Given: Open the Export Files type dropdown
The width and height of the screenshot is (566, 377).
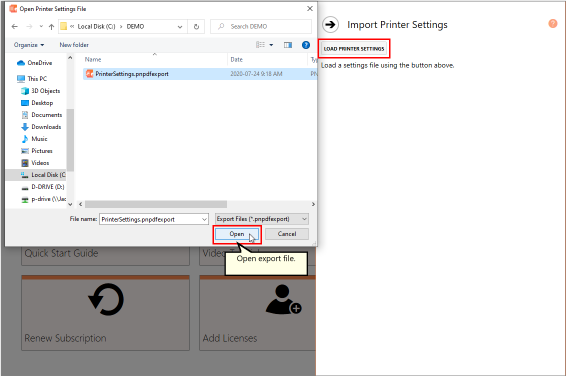Looking at the screenshot, I should (262, 219).
